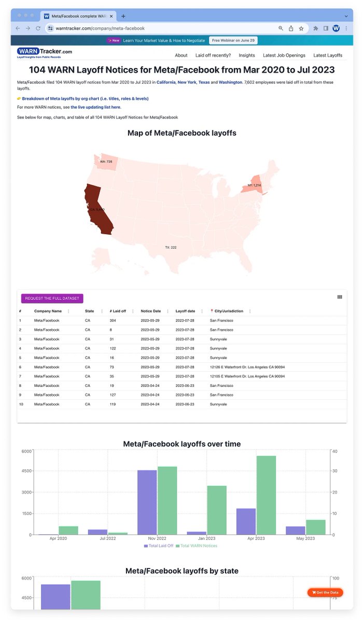Click the orange Get the Data button
The width and height of the screenshot is (364, 623).
(325, 592)
